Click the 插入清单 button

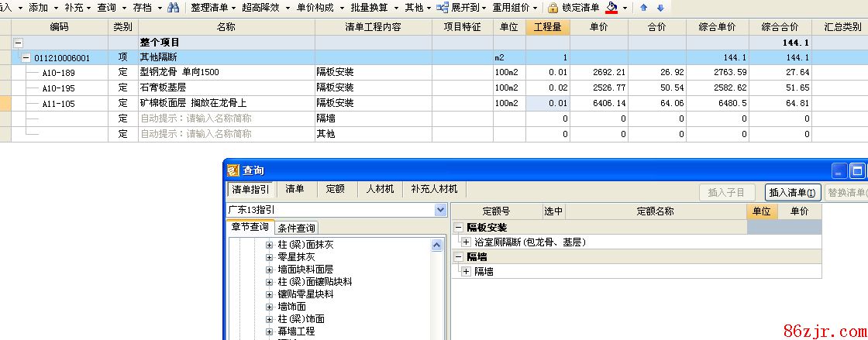click(792, 193)
